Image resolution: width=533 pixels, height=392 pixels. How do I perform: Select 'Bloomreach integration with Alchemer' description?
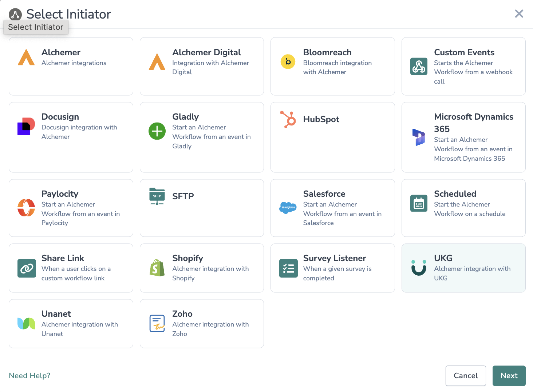337,68
